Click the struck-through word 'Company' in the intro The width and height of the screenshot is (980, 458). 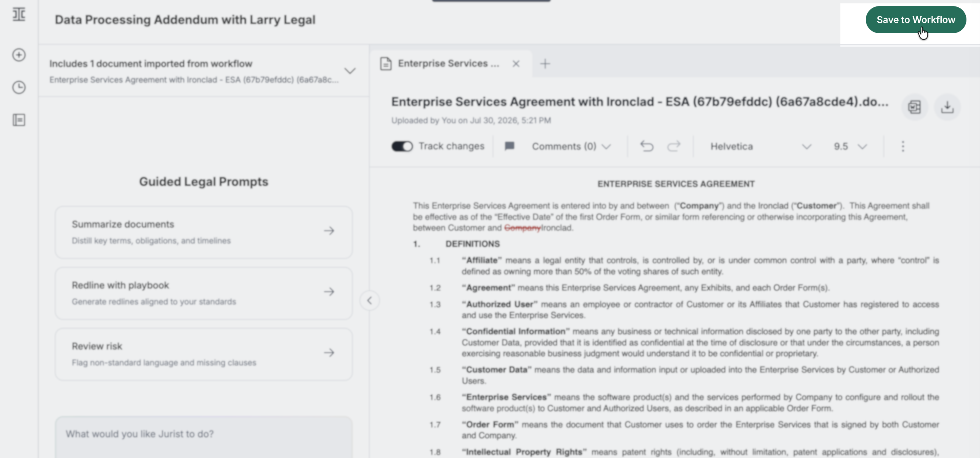pos(522,228)
